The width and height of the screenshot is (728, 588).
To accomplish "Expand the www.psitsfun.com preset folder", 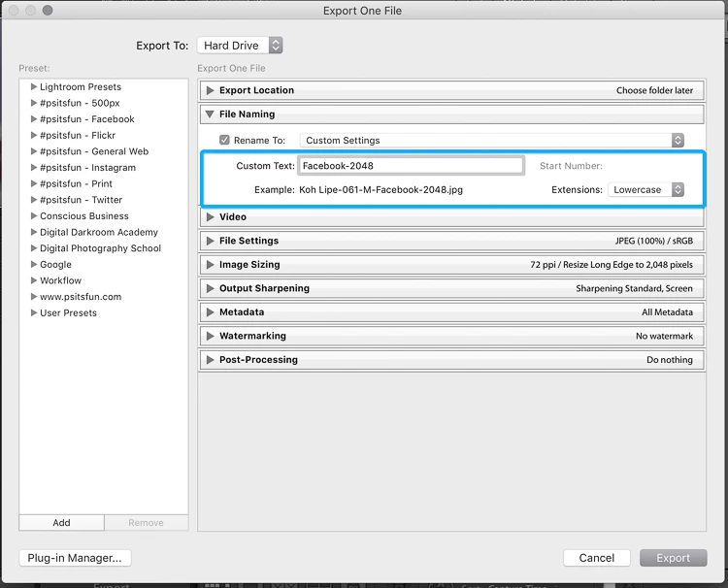I will click(x=33, y=297).
